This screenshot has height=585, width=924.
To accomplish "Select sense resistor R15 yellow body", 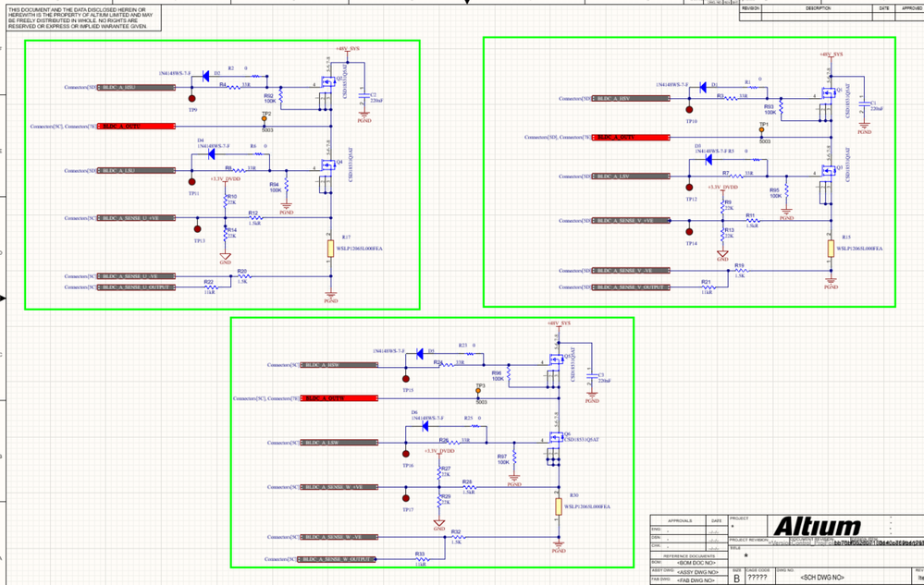I will coord(831,249).
